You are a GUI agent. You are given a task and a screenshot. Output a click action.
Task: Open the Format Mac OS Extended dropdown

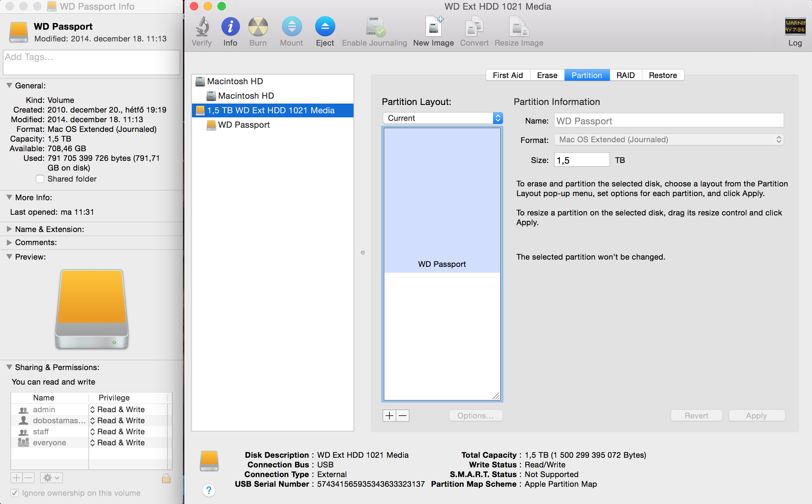(669, 139)
